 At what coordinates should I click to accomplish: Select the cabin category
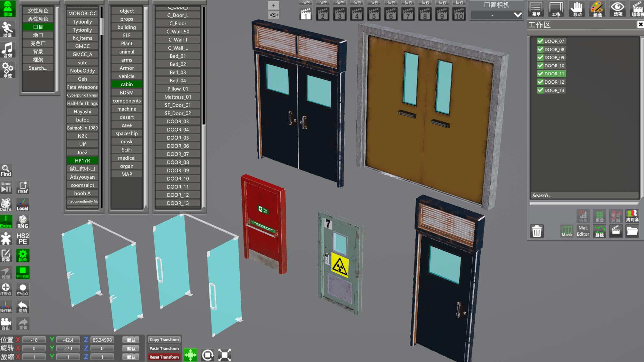(127, 84)
